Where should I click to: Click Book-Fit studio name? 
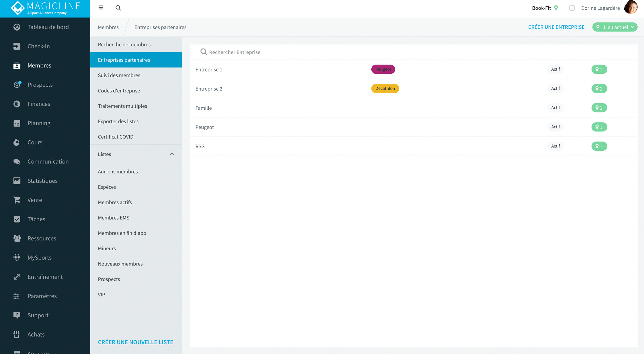pyautogui.click(x=541, y=8)
